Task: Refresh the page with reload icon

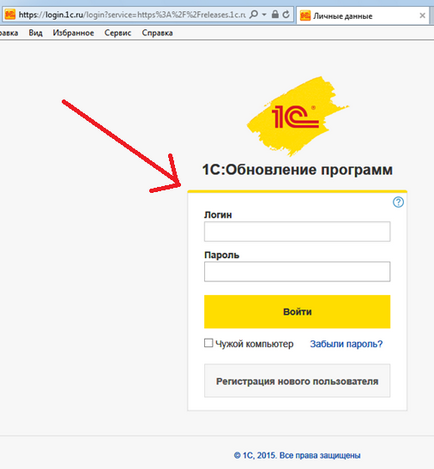Action: (x=286, y=14)
